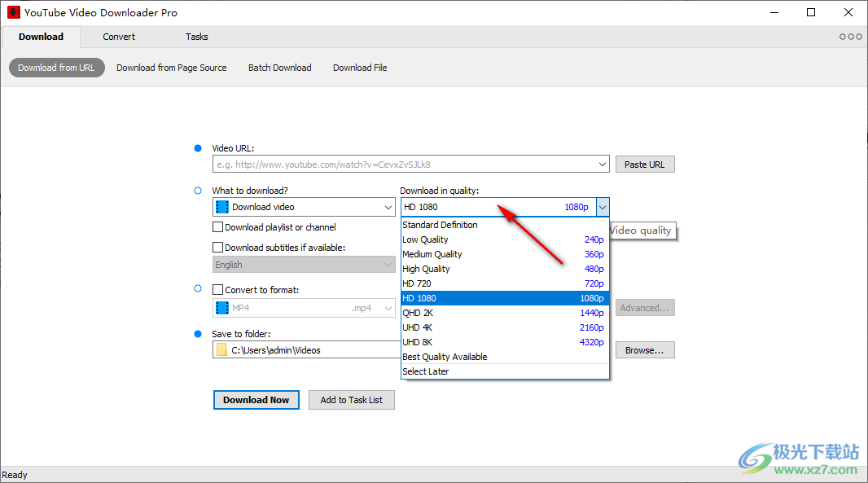Click the Download Now button
This screenshot has width=868, height=483.
point(256,400)
